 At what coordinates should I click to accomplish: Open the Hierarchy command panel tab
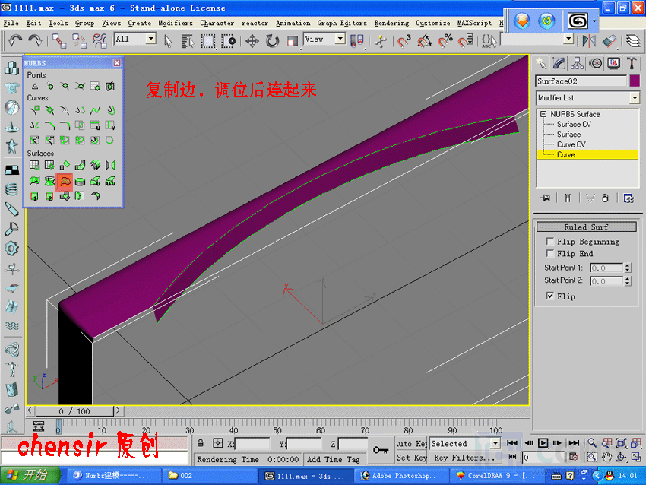(x=577, y=63)
